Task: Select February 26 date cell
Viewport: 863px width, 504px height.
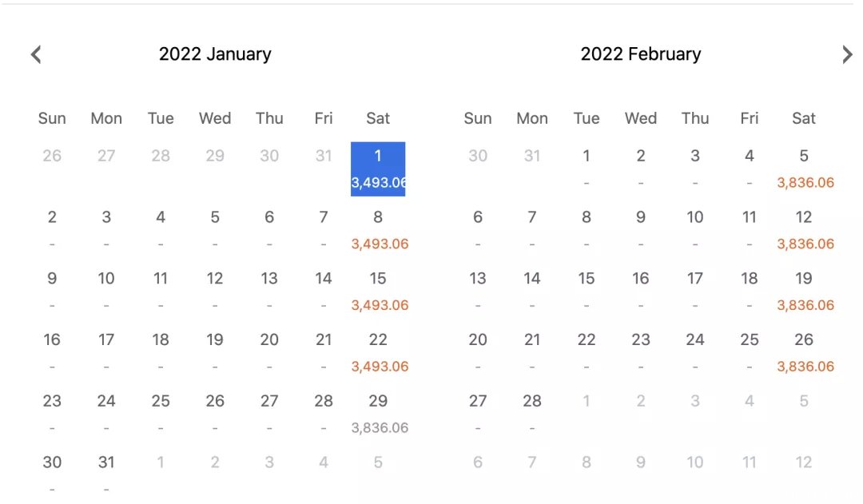Action: point(804,352)
